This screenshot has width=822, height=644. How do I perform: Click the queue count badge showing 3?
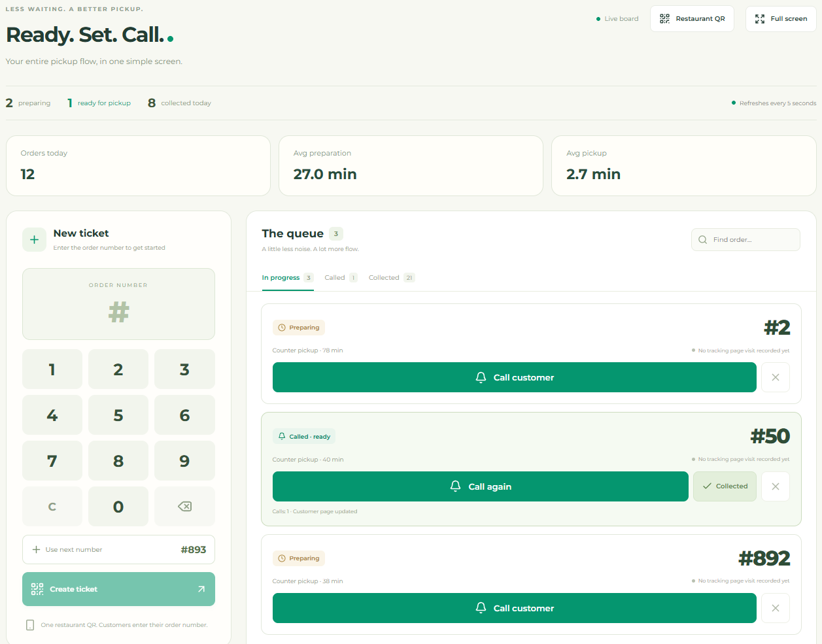pos(336,233)
